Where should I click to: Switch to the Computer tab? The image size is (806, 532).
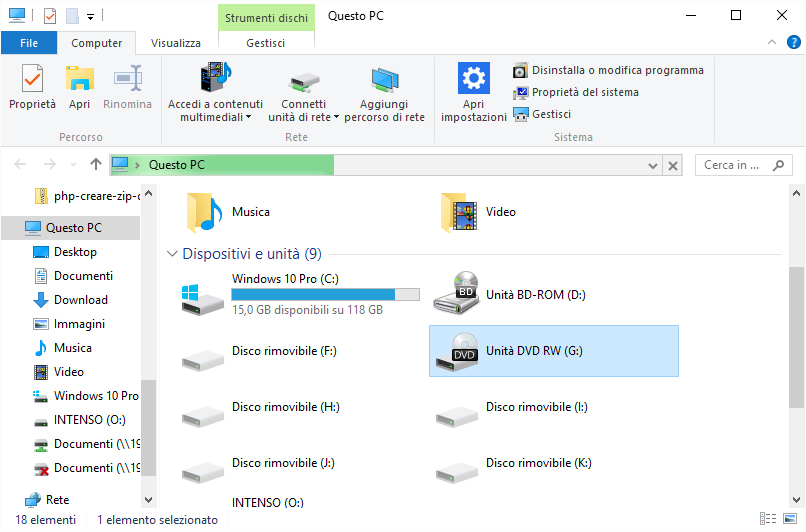pyautogui.click(x=97, y=43)
